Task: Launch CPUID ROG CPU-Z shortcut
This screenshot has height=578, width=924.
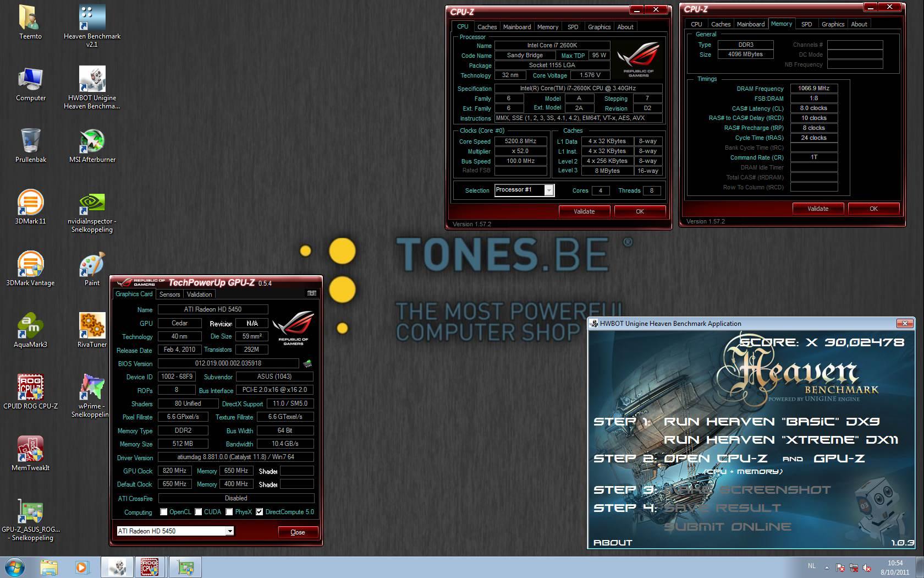Action: [30, 392]
